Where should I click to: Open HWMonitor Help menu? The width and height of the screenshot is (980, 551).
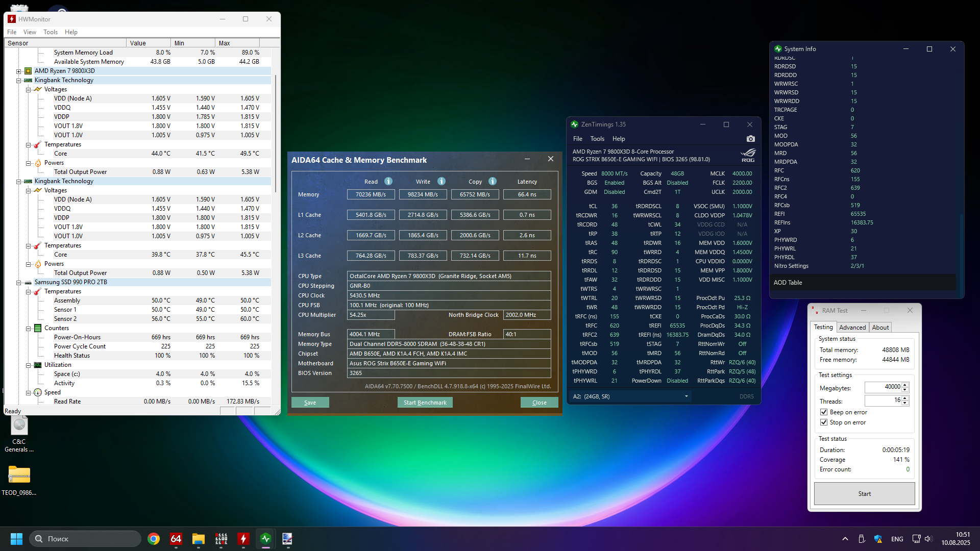(71, 32)
